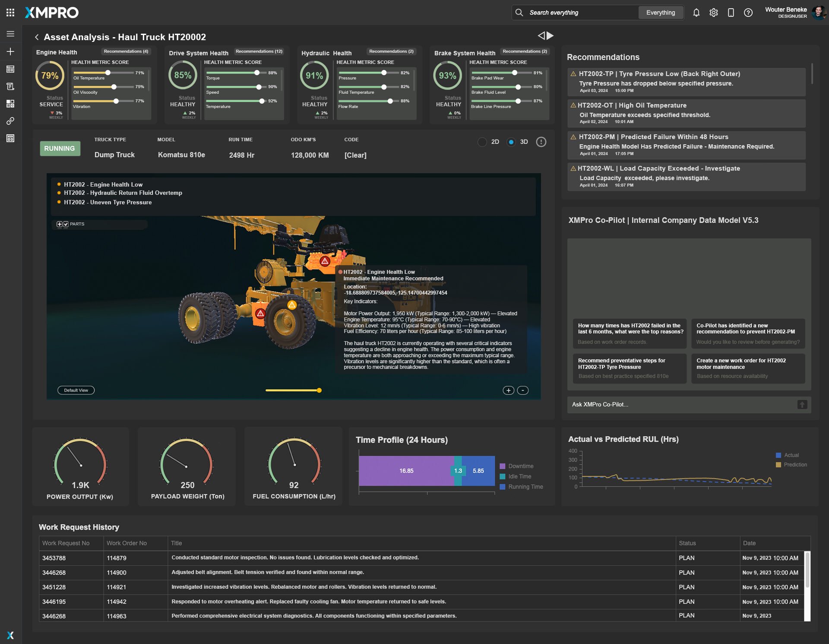829x644 pixels.
Task: Click the mobile device view icon
Action: click(x=731, y=13)
